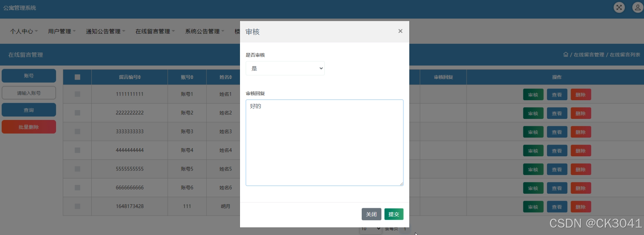The image size is (644, 235).
Task: Click cell 胡月 in the table
Action: pyautogui.click(x=225, y=206)
